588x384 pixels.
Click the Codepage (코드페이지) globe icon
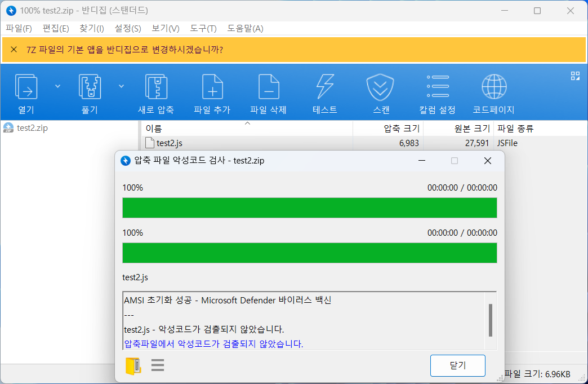coord(493,87)
